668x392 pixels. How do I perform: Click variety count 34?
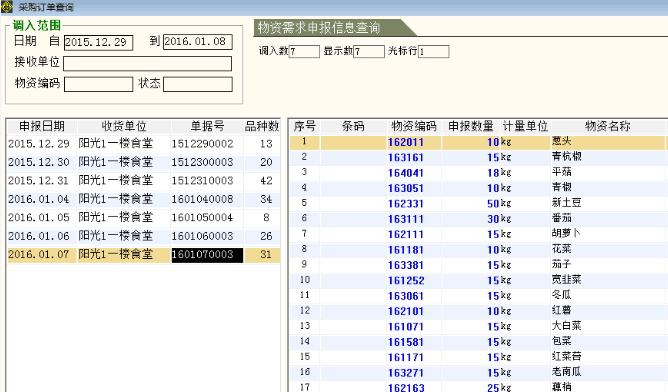pyautogui.click(x=266, y=199)
